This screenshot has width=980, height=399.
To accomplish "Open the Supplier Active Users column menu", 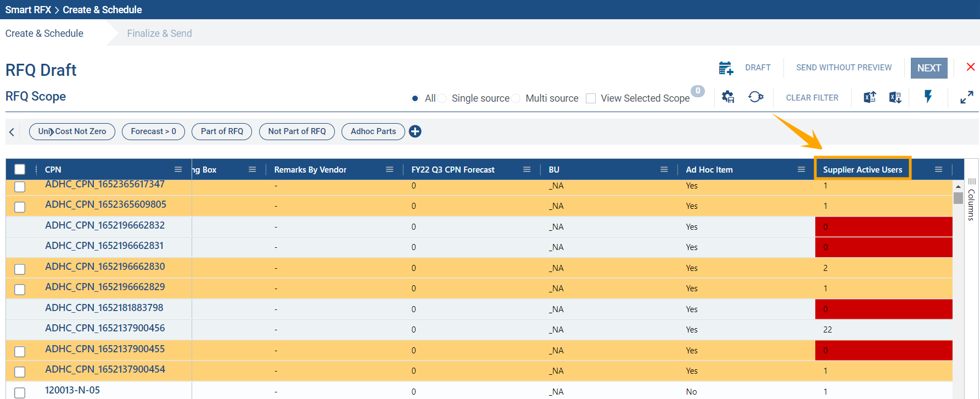I will (x=938, y=169).
